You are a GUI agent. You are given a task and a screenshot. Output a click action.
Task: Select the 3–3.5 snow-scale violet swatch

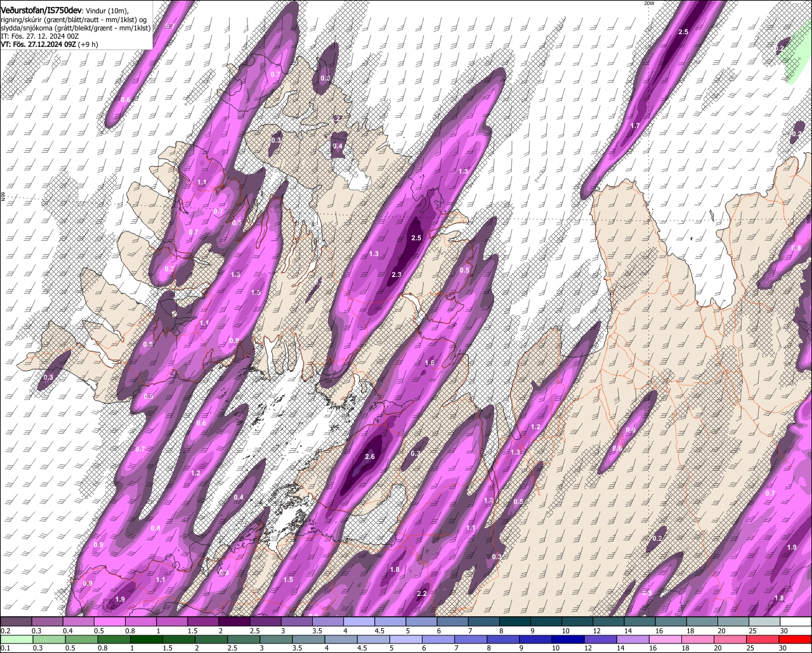point(296,622)
